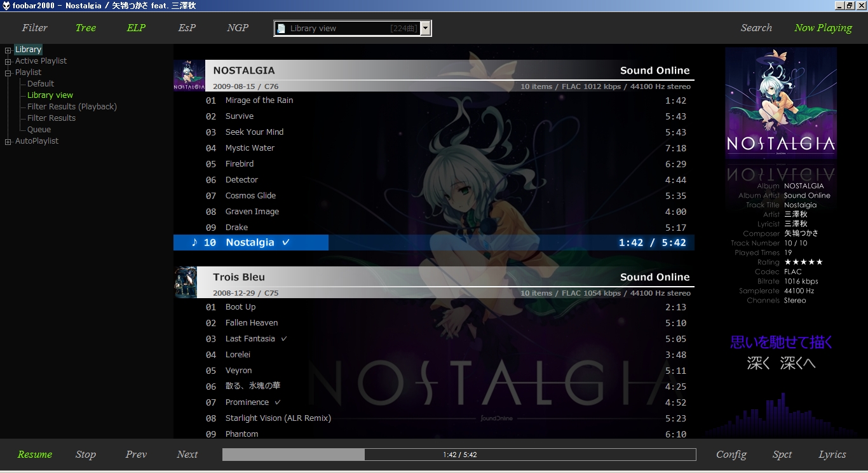The height and width of the screenshot is (473, 868).
Task: Click the playlist dropdown arrow button
Action: (x=425, y=28)
